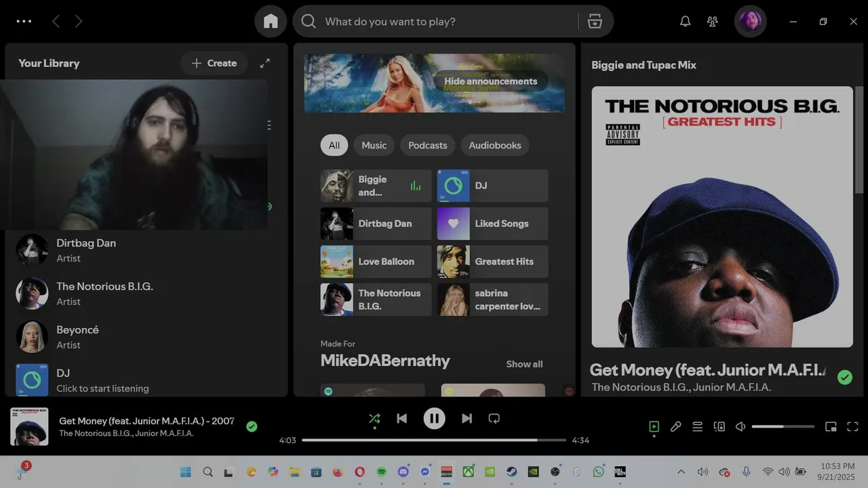
Task: Open The Notorious B.I.G. artist in library
Action: pyautogui.click(x=146, y=293)
